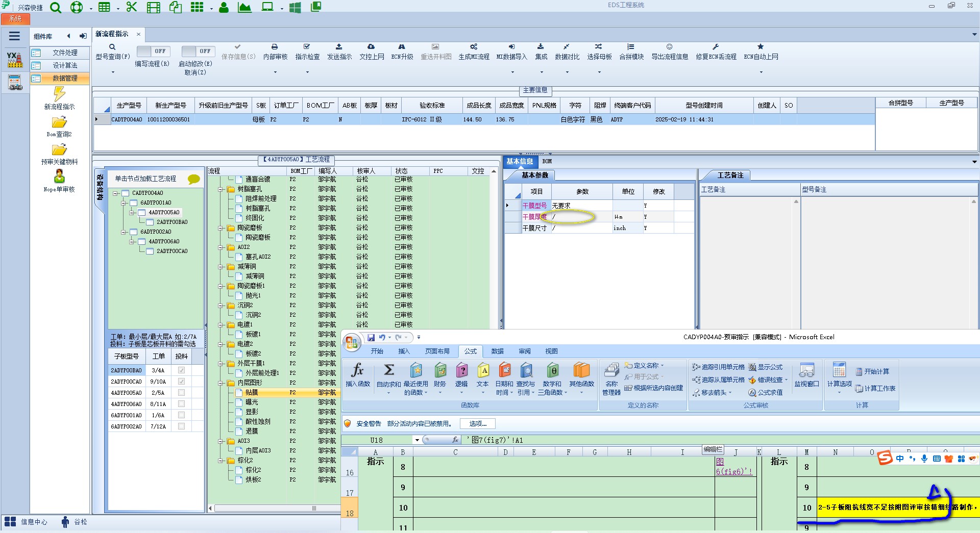
Task: Click the Excel formula bar input
Action: 720,440
